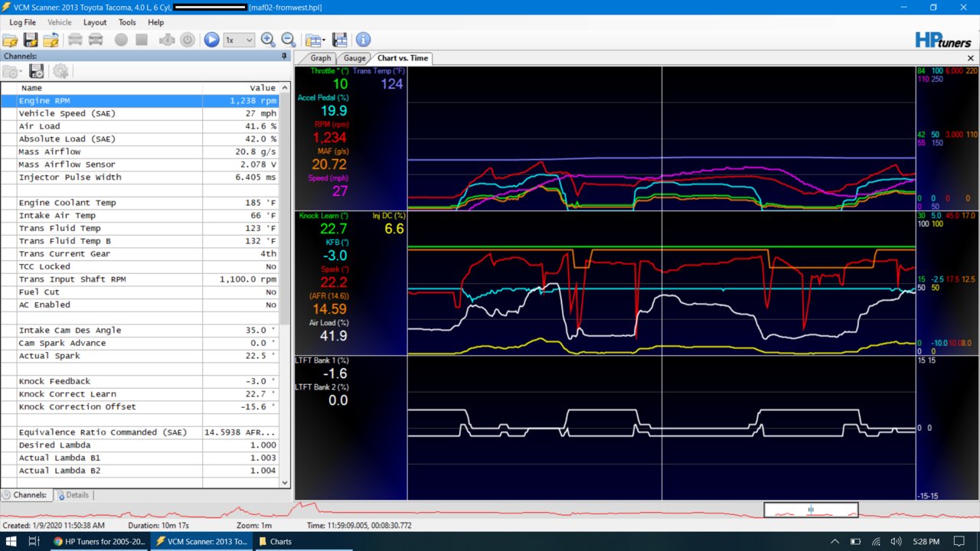Open the Vehicle menu

click(x=60, y=22)
